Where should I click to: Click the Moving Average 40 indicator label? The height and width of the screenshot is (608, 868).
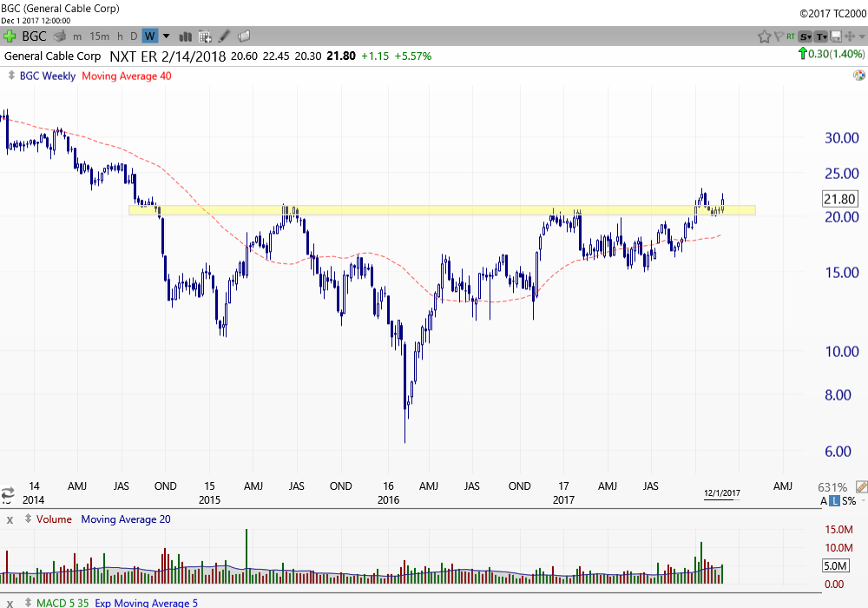[126, 76]
